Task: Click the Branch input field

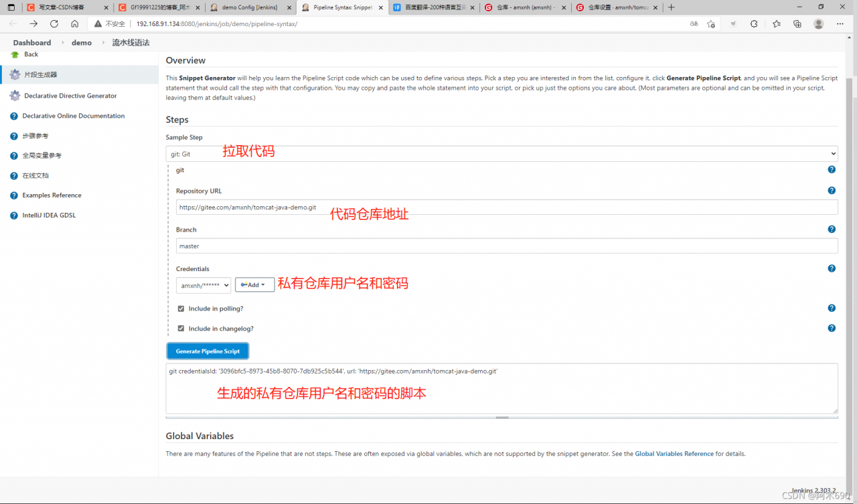Action: [507, 246]
